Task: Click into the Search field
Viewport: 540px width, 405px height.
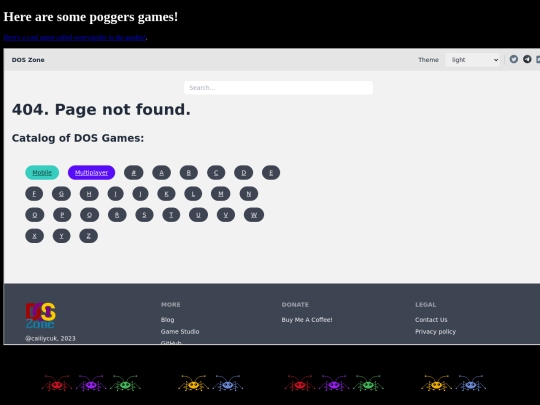Action: coord(278,88)
